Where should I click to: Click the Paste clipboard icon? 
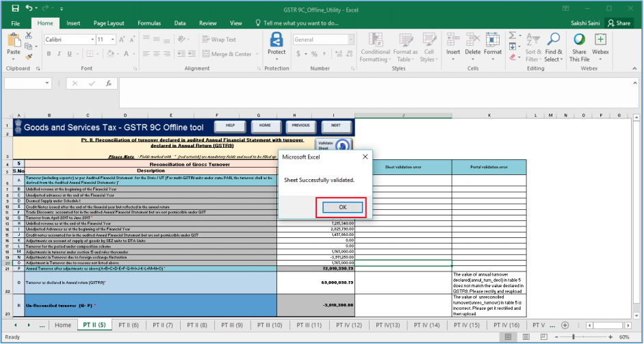14,40
